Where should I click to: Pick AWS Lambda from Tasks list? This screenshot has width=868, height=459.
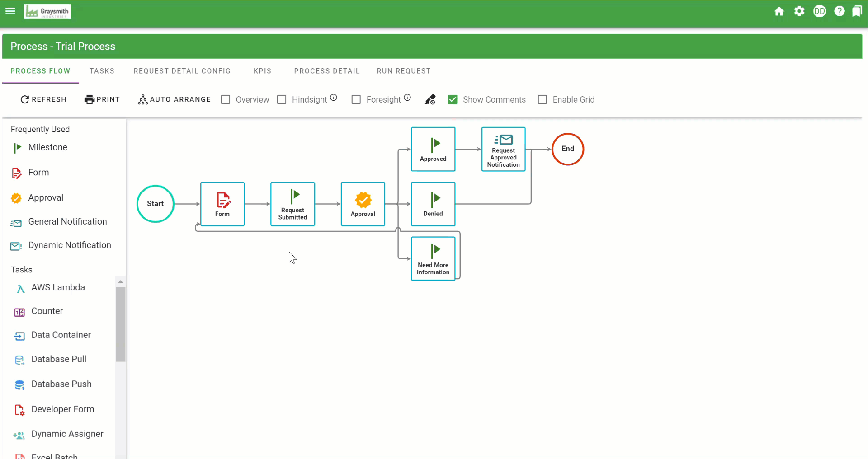pyautogui.click(x=58, y=287)
